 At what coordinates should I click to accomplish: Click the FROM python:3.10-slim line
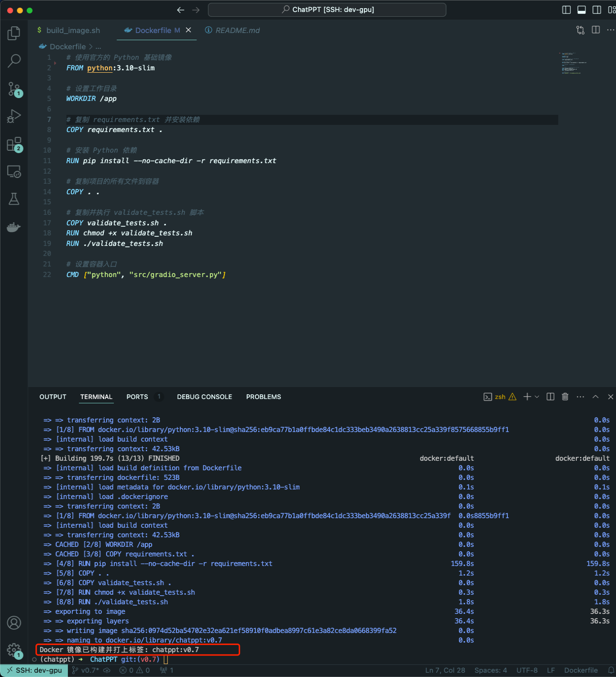pyautogui.click(x=110, y=68)
